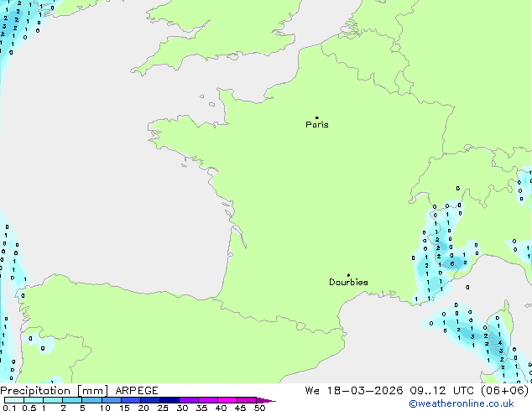The image size is (532, 411).
Task: Click the Paris city label
Action: tap(317, 125)
